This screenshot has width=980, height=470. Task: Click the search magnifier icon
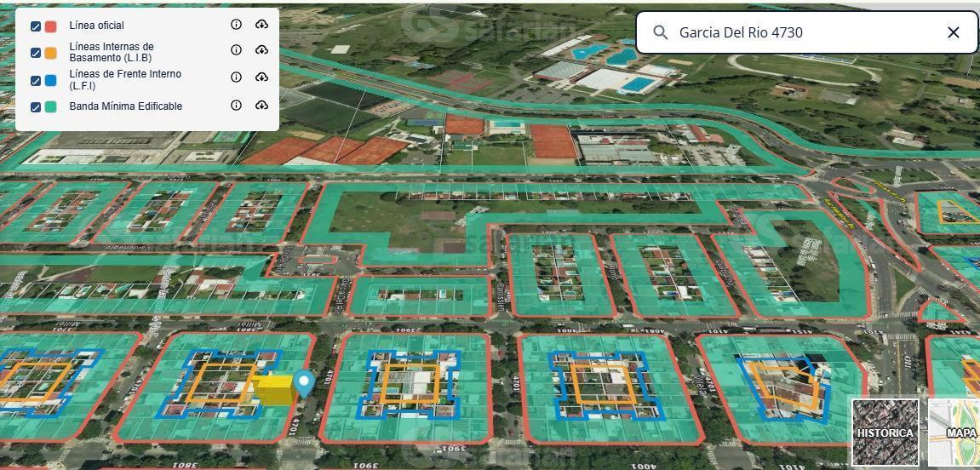pyautogui.click(x=660, y=32)
